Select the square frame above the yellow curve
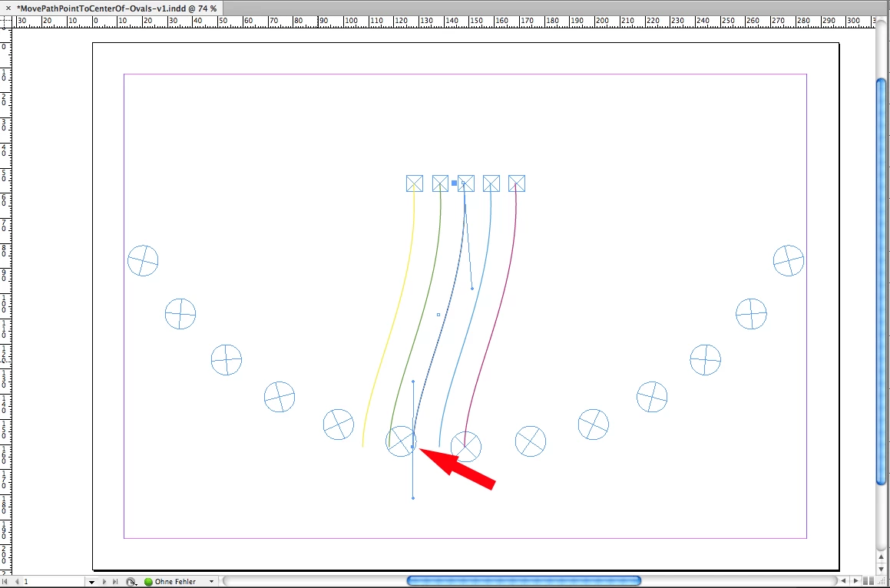Screen dimensions: 890x588 click(x=415, y=183)
